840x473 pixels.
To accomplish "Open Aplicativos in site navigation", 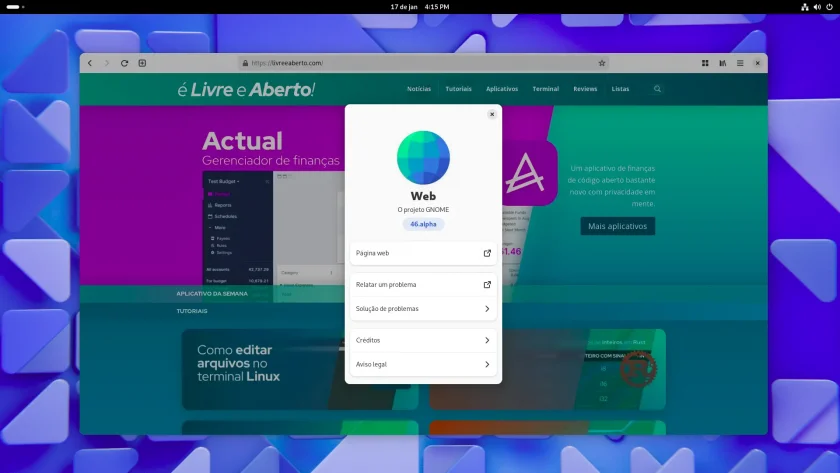I will pyautogui.click(x=502, y=89).
